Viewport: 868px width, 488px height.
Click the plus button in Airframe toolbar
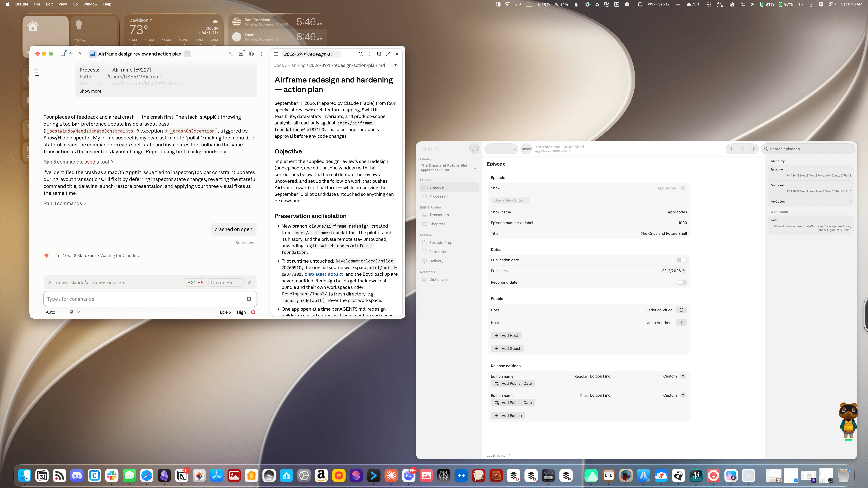click(x=732, y=149)
